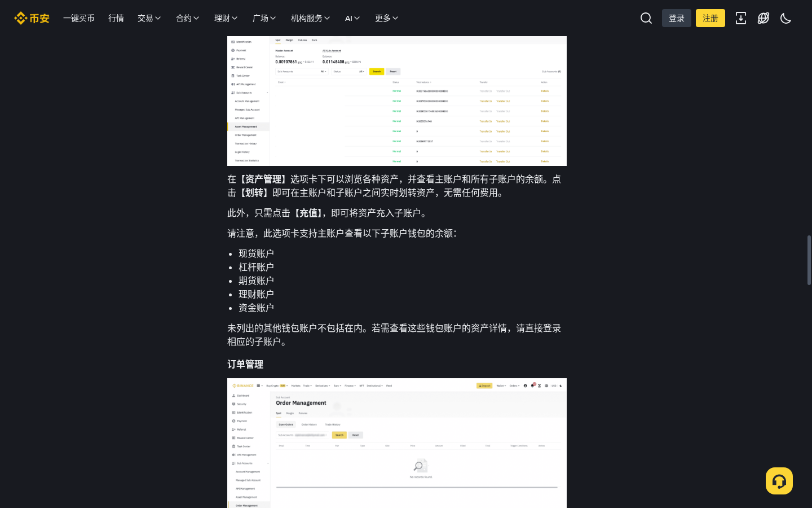Open the search magnifier icon

tap(646, 18)
